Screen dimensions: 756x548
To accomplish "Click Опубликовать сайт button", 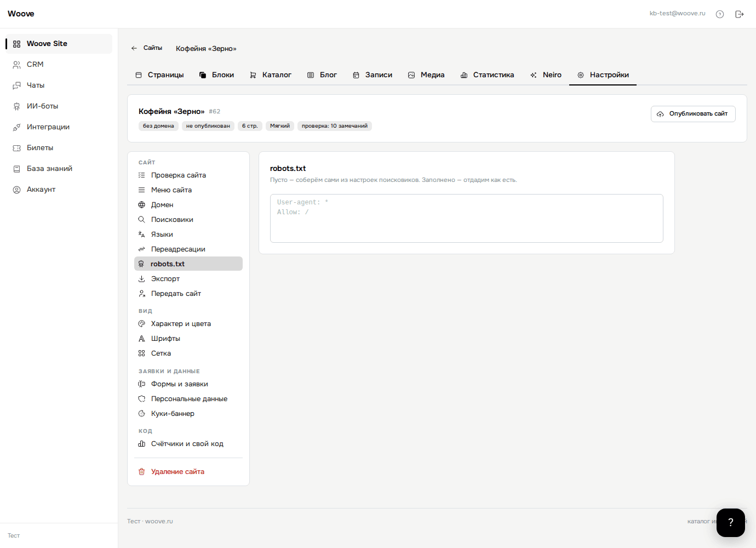I will click(693, 114).
